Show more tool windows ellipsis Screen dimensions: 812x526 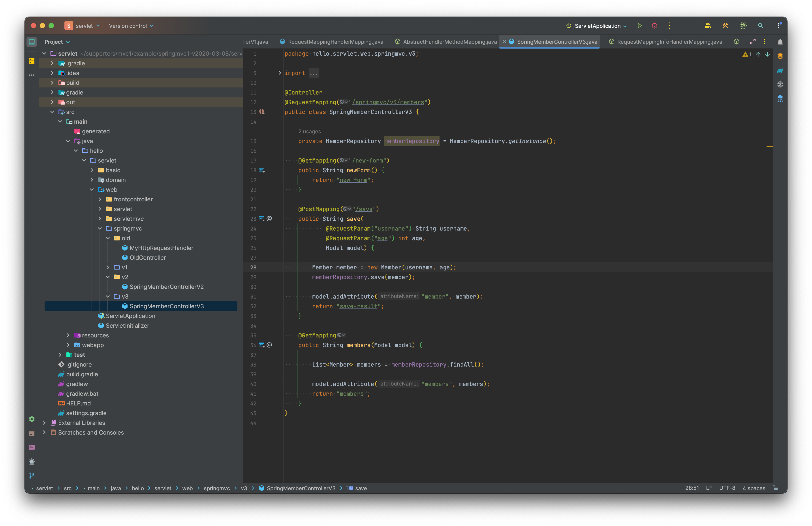tap(32, 75)
